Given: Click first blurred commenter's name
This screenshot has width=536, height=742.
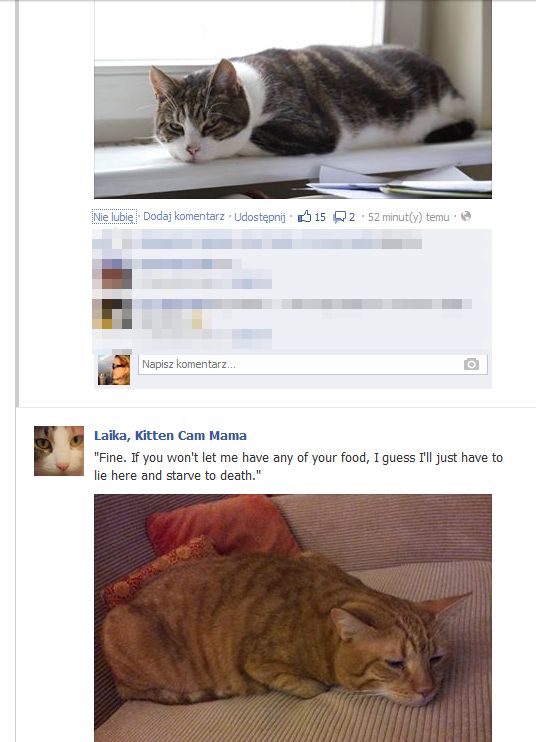Looking at the screenshot, I should coord(187,264).
